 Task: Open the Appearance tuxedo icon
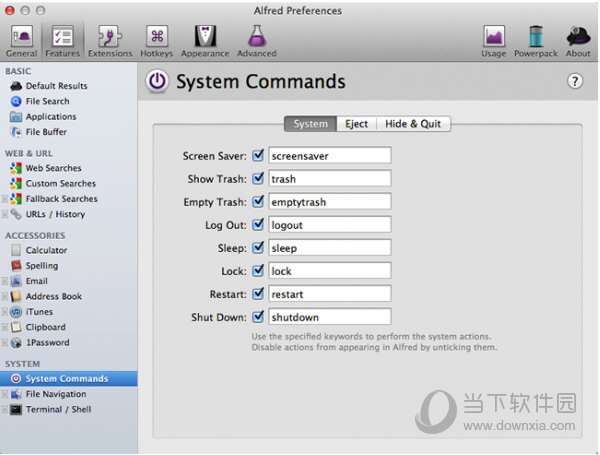(x=205, y=37)
